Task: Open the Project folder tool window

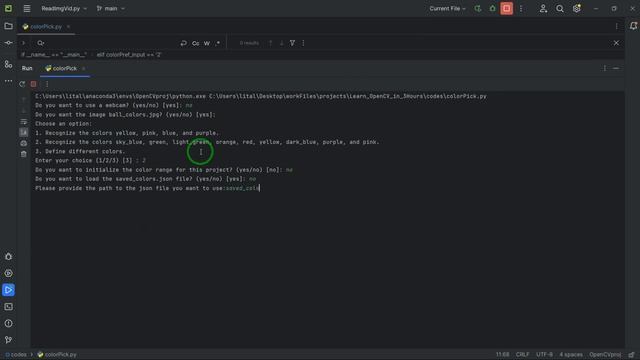Action: (x=8, y=26)
